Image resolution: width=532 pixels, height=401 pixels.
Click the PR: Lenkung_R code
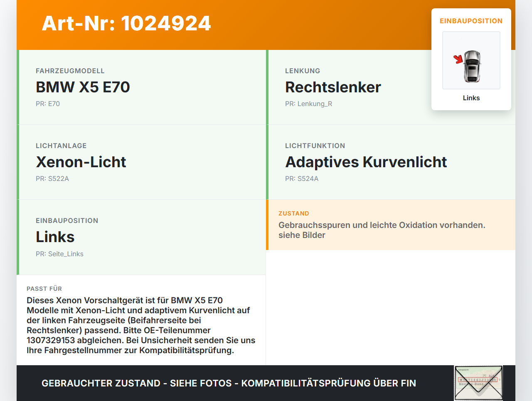point(308,104)
